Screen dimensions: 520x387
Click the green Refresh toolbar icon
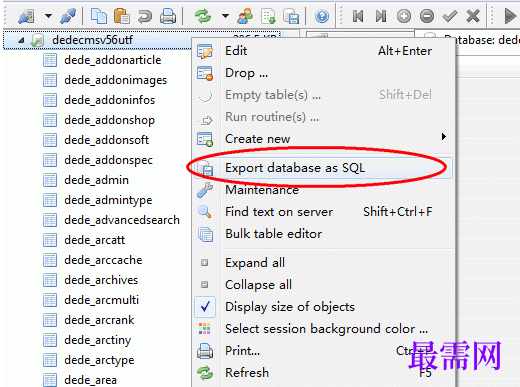tap(203, 16)
